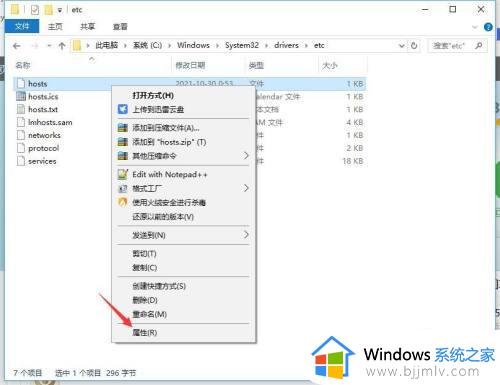Sort by the 名称 column header

23,65
